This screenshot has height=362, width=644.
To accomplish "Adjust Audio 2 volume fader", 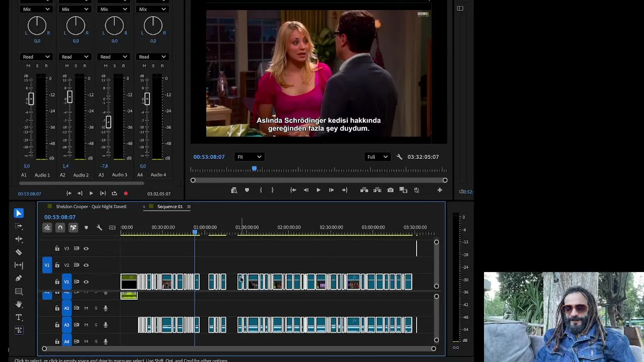I will [69, 97].
